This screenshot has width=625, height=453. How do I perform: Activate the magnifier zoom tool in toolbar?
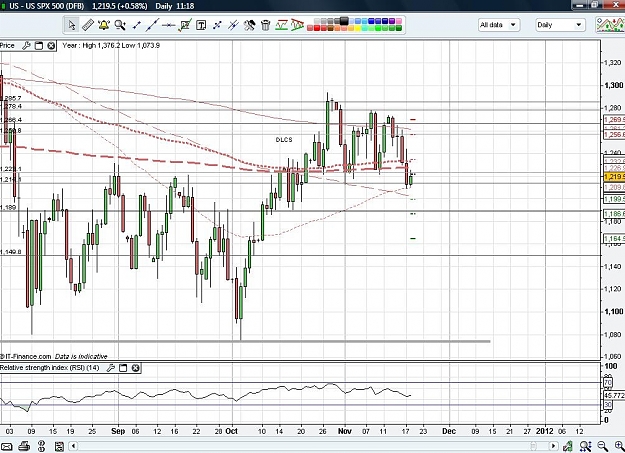coord(120,25)
